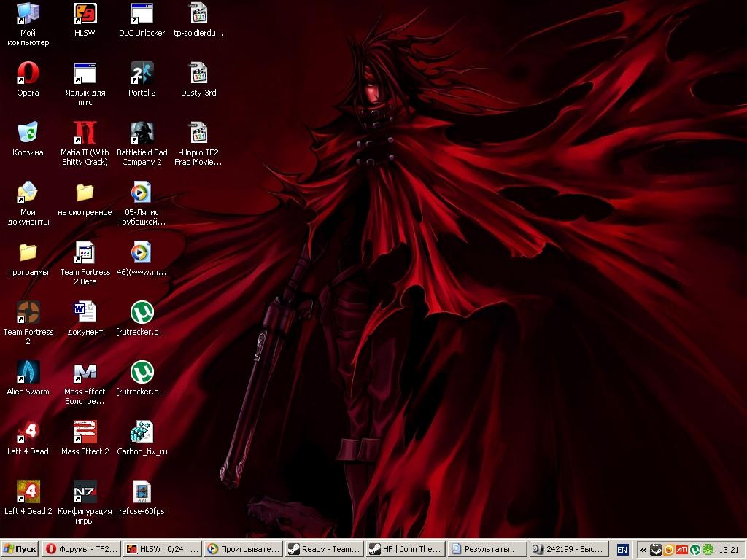Click the ATI tray icon
Image resolution: width=747 pixels, height=560 pixels.
pyautogui.click(x=682, y=550)
